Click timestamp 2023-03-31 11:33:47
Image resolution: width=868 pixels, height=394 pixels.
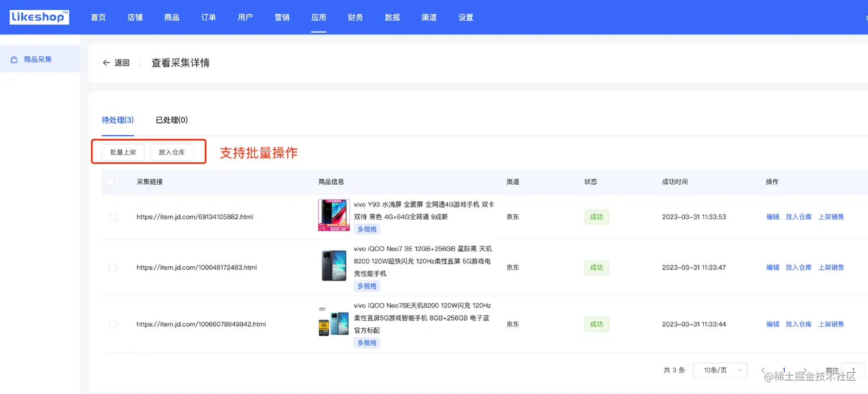693,267
